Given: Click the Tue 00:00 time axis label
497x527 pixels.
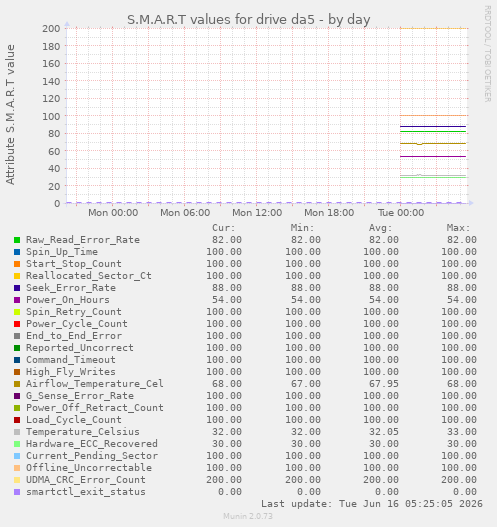Looking at the screenshot, I should [x=401, y=213].
